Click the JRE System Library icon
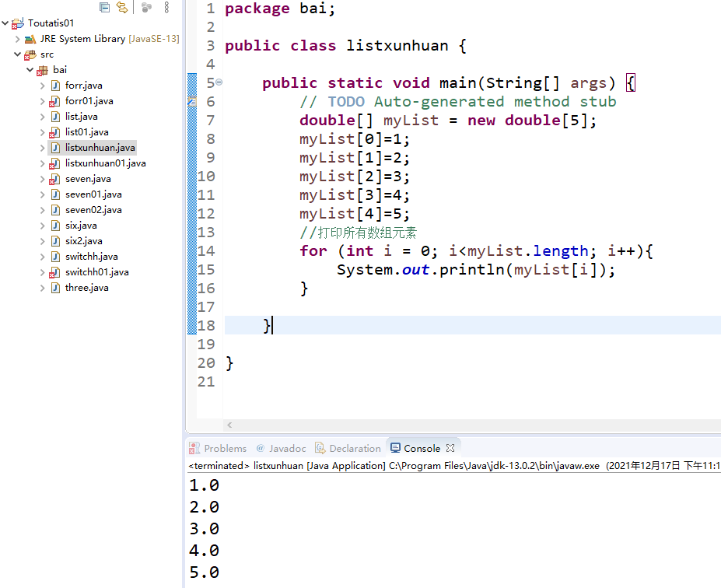Viewport: 721px width, 588px height. click(30, 39)
